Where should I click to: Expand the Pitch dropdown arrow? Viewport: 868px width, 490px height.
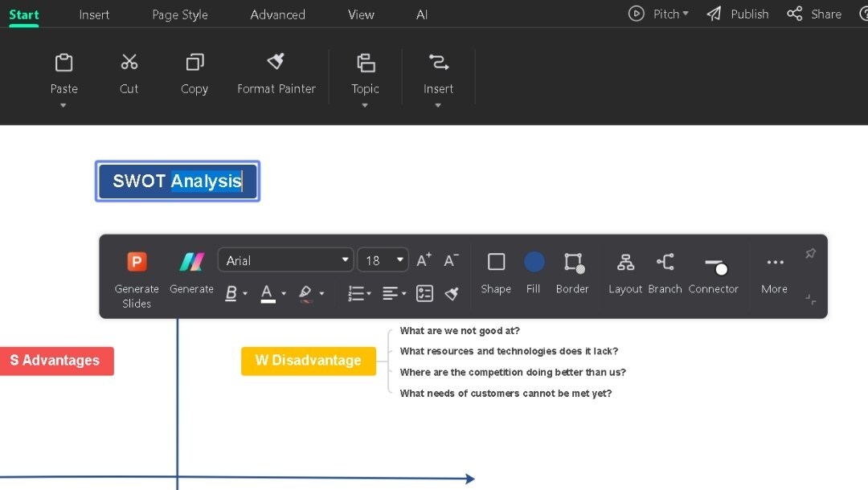pyautogui.click(x=686, y=14)
